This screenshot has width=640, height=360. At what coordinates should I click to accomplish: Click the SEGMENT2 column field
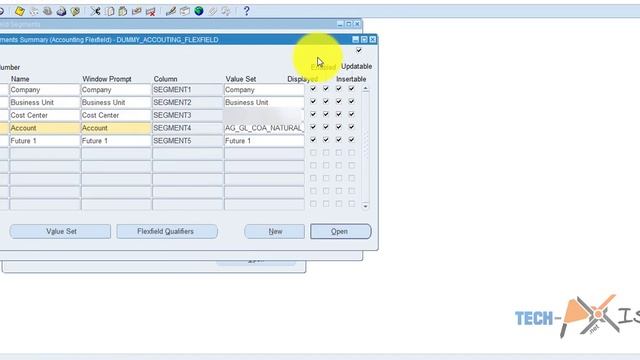pos(188,102)
